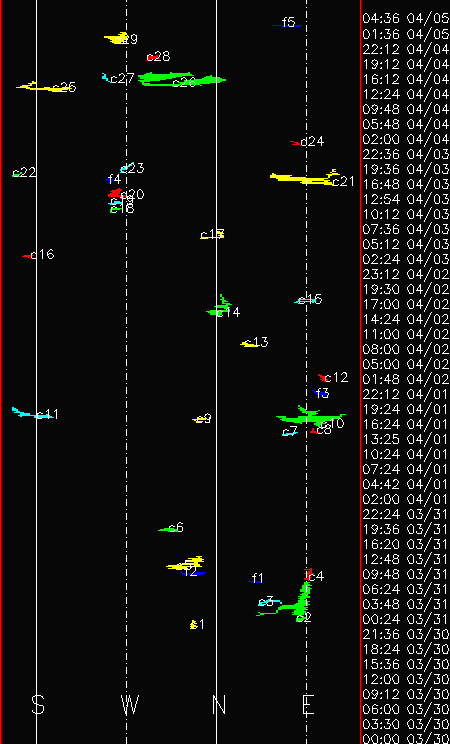Click the E direction axis label

click(308, 705)
